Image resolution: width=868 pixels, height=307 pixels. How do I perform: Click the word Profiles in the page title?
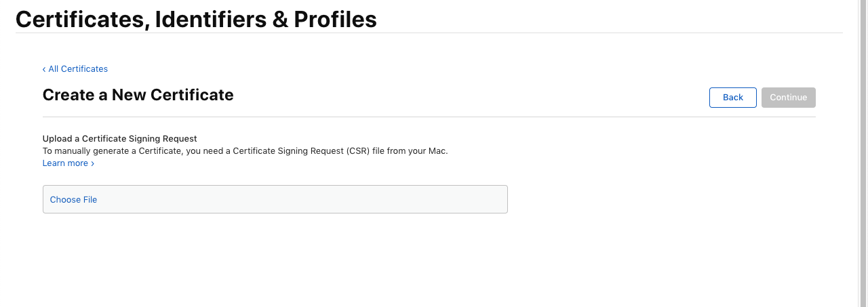click(335, 20)
